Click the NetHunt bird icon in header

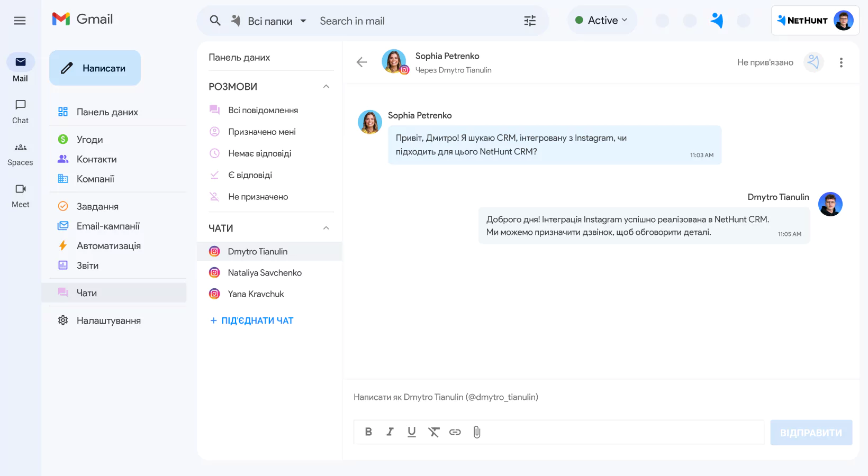[717, 20]
